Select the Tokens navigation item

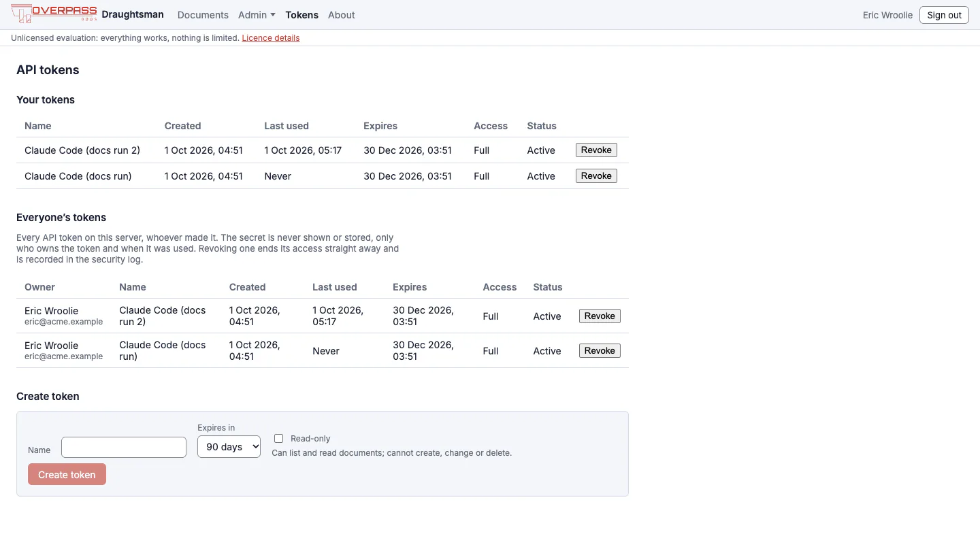301,15
